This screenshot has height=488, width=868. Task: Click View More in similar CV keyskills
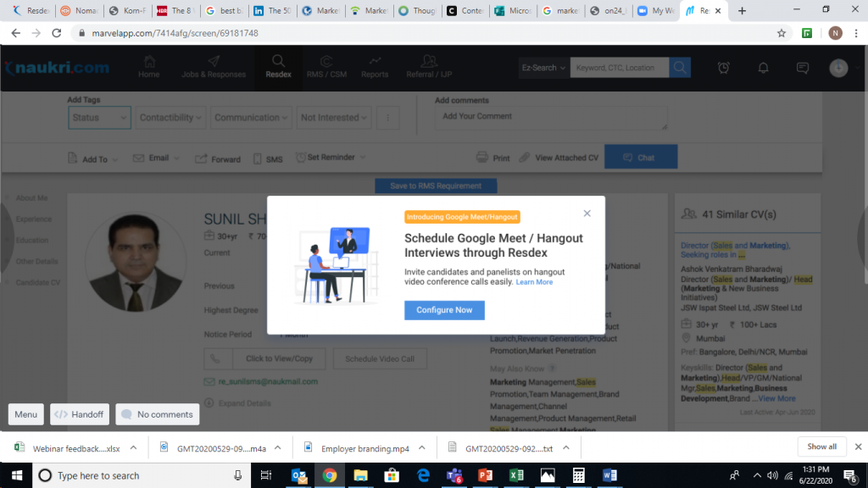[x=776, y=398]
